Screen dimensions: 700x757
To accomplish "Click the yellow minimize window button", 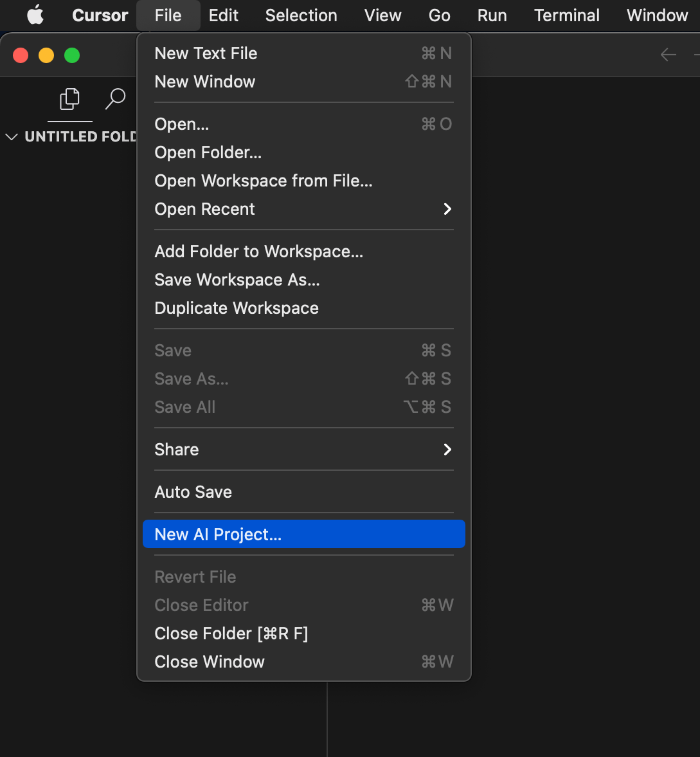I will tap(46, 55).
